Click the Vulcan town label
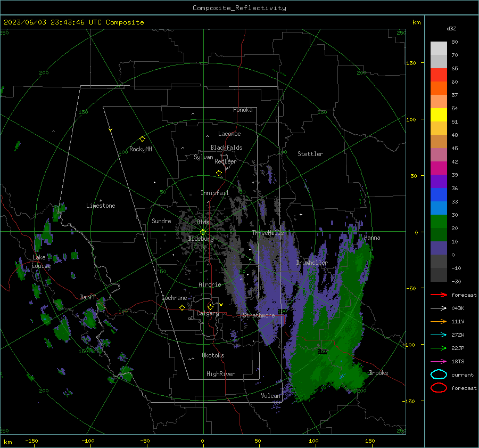This screenshot has width=479, height=448. 271,396
